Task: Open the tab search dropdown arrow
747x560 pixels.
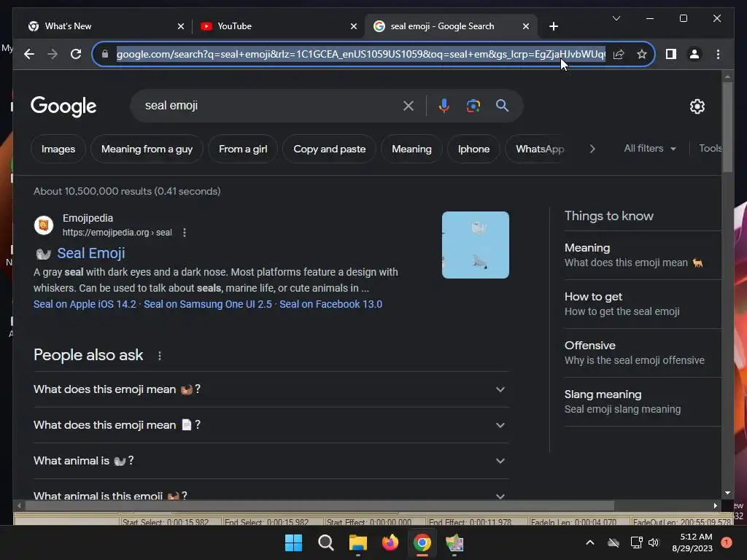Action: tap(616, 18)
